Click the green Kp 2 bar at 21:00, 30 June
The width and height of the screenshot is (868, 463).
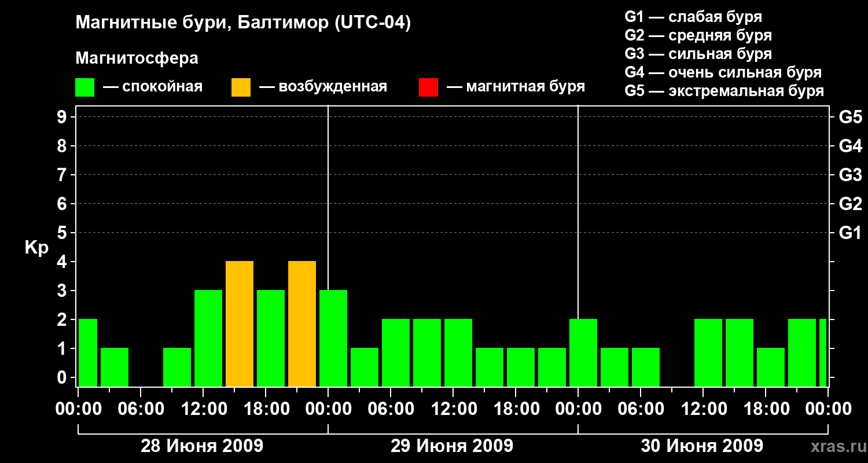[x=802, y=353]
